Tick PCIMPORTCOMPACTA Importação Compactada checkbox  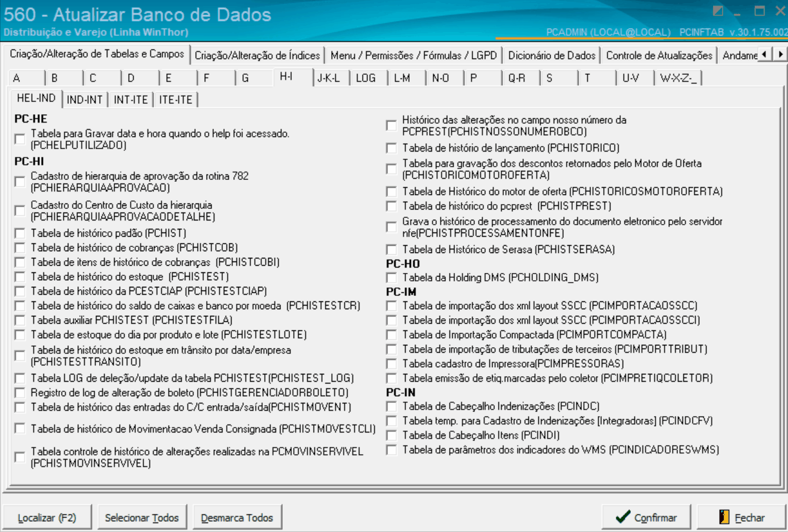[392, 335]
